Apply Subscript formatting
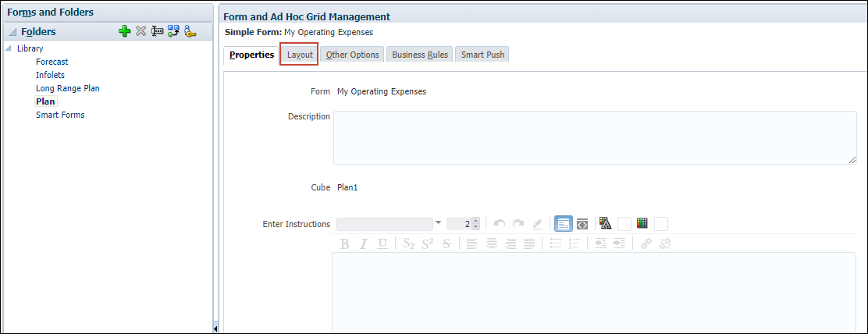This screenshot has width=868, height=334. pyautogui.click(x=409, y=243)
